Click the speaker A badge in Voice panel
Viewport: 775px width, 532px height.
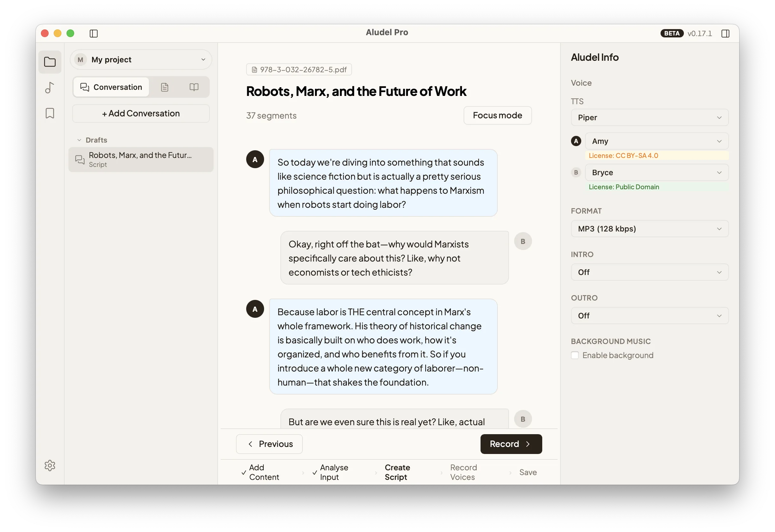pos(576,141)
